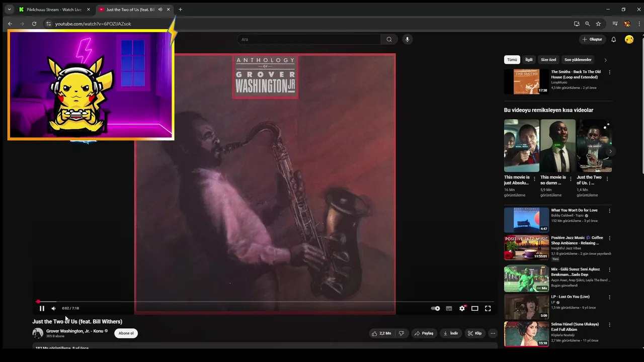Image resolution: width=644 pixels, height=362 pixels.
Task: Click the magnifier search button
Action: pyautogui.click(x=389, y=39)
